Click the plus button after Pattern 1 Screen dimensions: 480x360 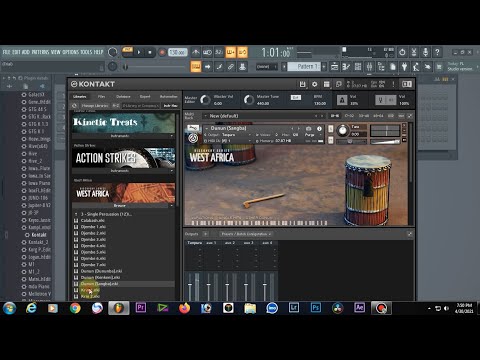pos(324,67)
